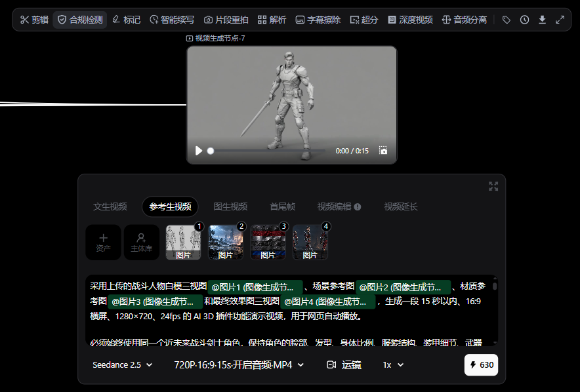Choose 片段重拍 clip reshoot
Viewport: 580px width, 392px height.
(x=226, y=20)
